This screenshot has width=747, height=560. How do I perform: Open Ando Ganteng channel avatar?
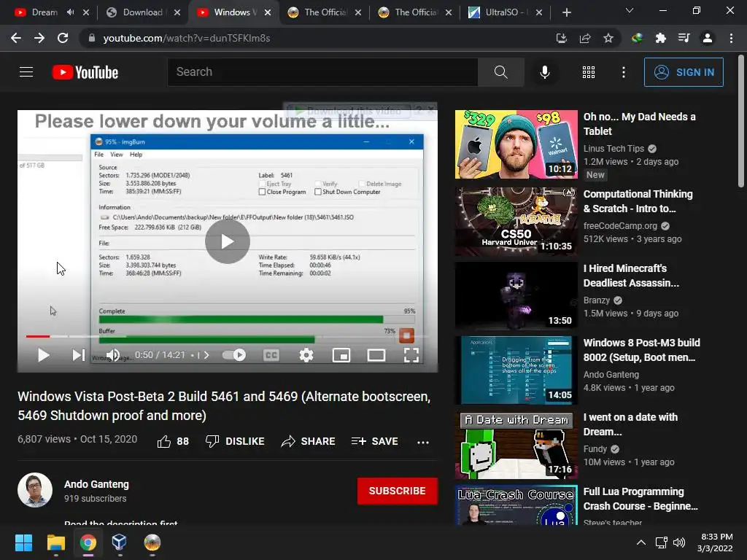pyautogui.click(x=35, y=490)
